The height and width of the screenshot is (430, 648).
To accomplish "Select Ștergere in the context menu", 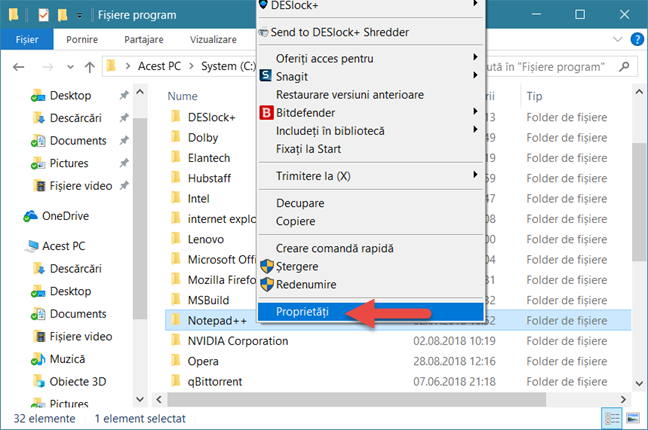I will click(x=371, y=266).
